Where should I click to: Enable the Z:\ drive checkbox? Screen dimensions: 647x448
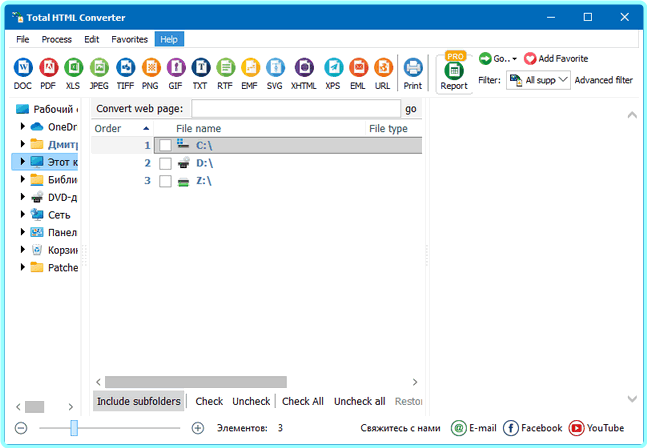pos(165,181)
